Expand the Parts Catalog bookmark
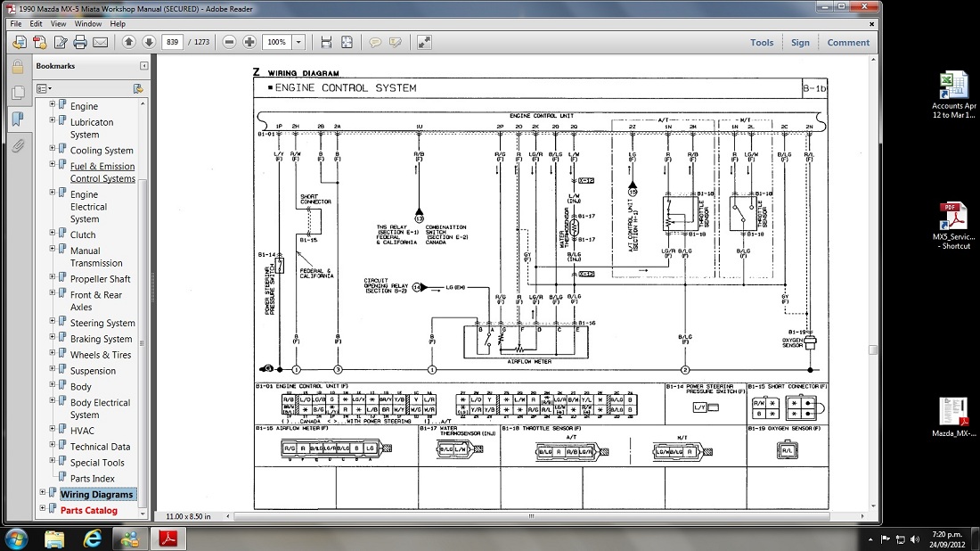This screenshot has height=551, width=980. 42,508
